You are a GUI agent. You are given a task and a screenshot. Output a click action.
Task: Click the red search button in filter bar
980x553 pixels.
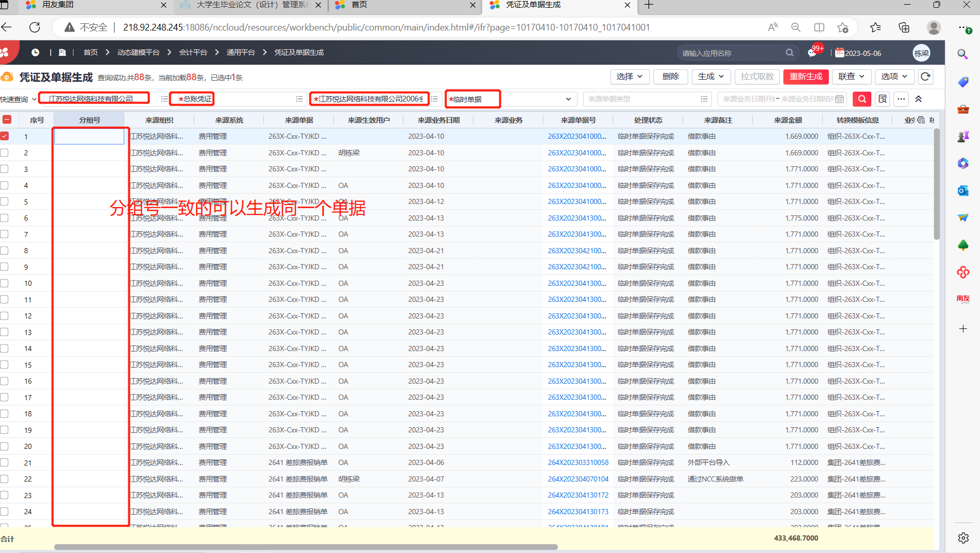pos(862,99)
